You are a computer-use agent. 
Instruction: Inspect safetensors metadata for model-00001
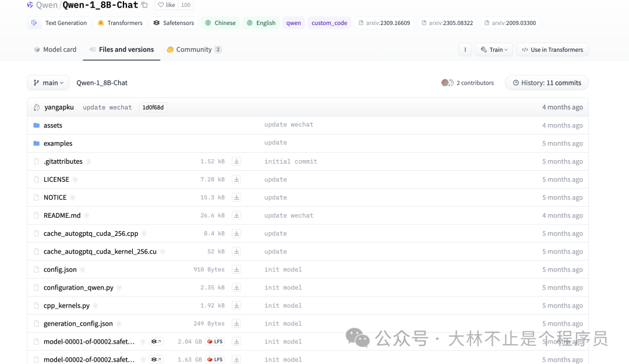click(156, 341)
